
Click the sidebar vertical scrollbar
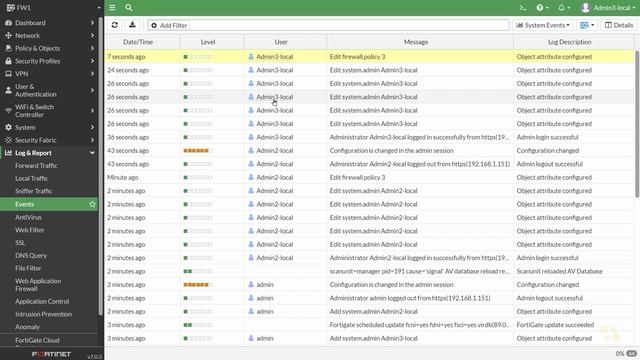101,165
